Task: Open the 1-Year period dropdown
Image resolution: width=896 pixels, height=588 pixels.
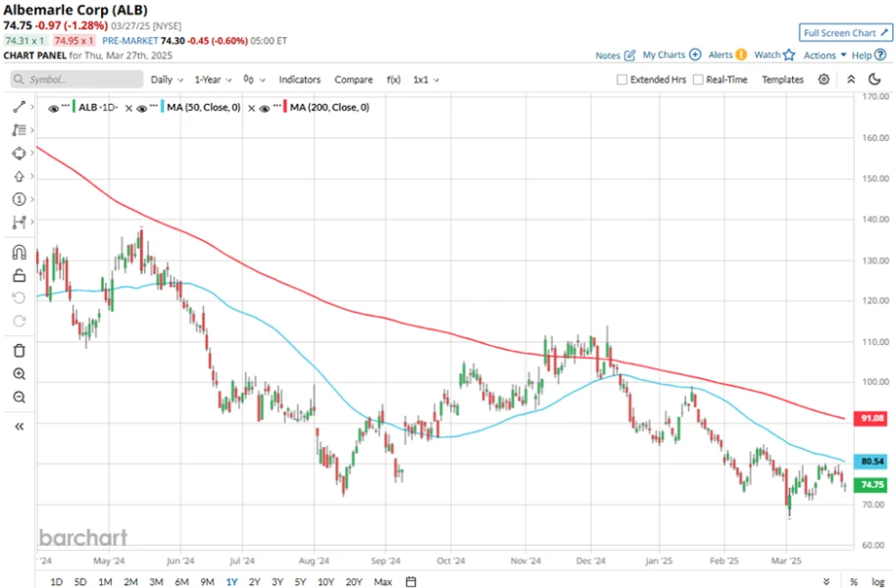Action: [213, 79]
